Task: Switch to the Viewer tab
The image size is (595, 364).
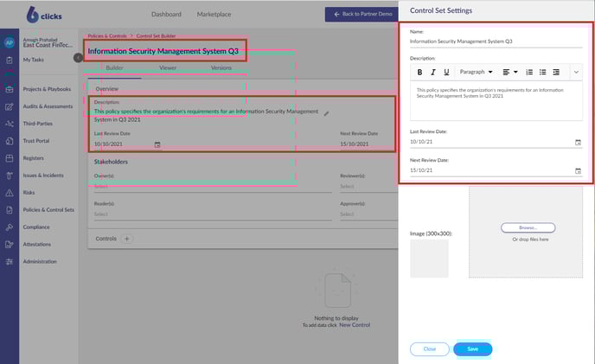Action: click(x=168, y=68)
